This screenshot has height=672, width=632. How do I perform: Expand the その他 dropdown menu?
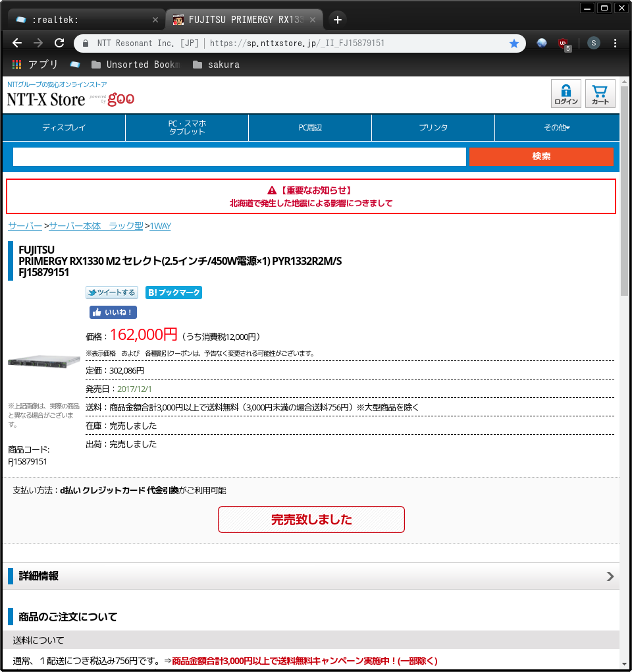(x=557, y=128)
